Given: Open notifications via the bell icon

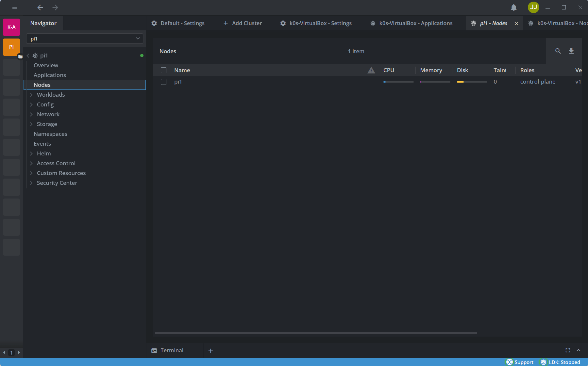Looking at the screenshot, I should [513, 7].
